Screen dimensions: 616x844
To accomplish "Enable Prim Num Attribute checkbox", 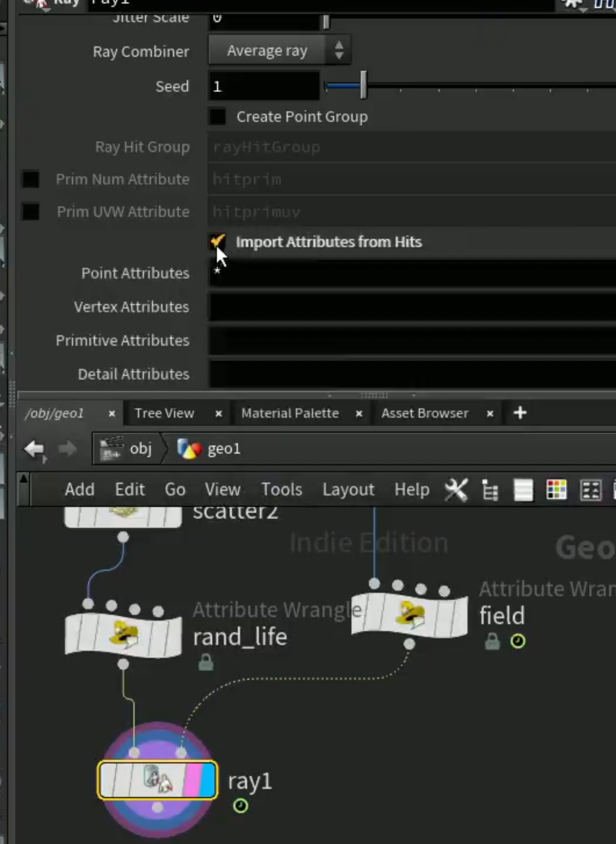I will coord(30,179).
